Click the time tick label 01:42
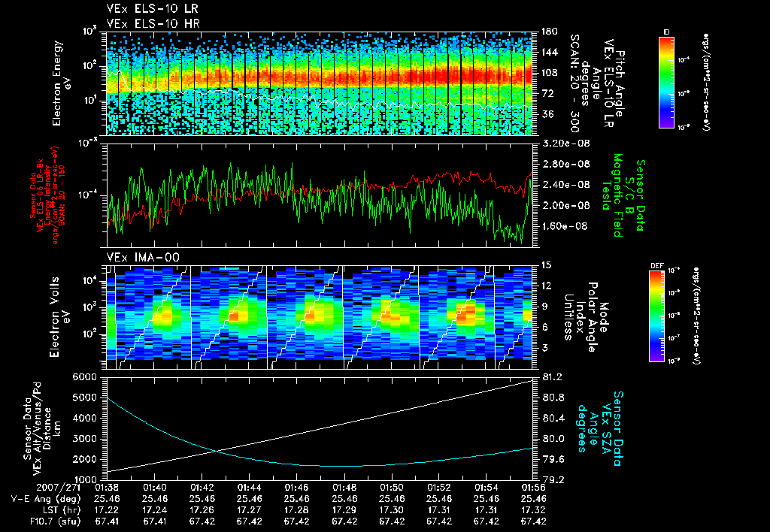The height and width of the screenshot is (532, 770). pyautogui.click(x=202, y=488)
